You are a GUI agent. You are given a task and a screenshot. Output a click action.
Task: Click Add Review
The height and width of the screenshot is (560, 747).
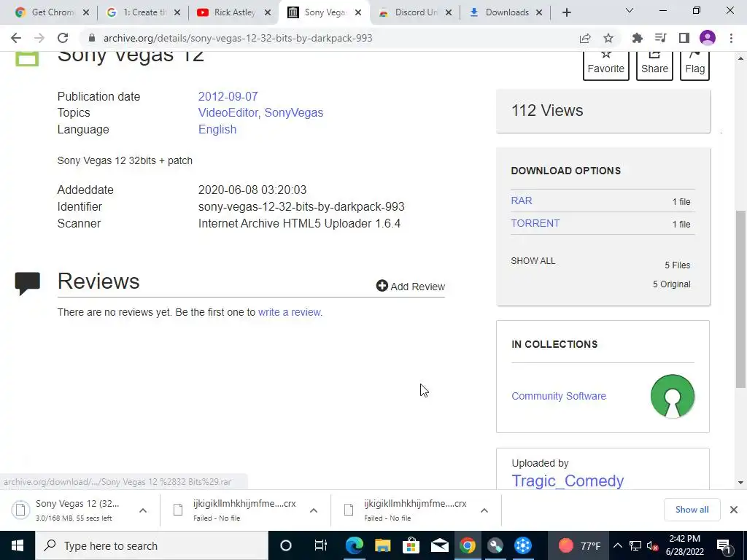pos(410,286)
